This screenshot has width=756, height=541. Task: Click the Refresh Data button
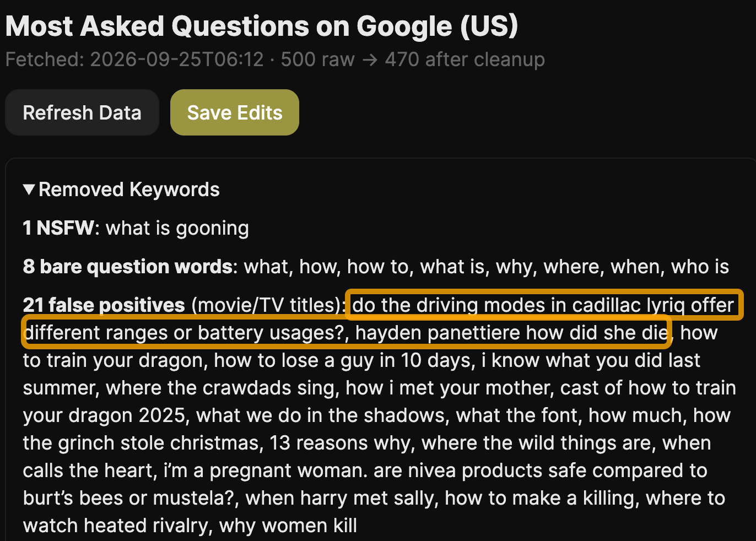coord(82,112)
